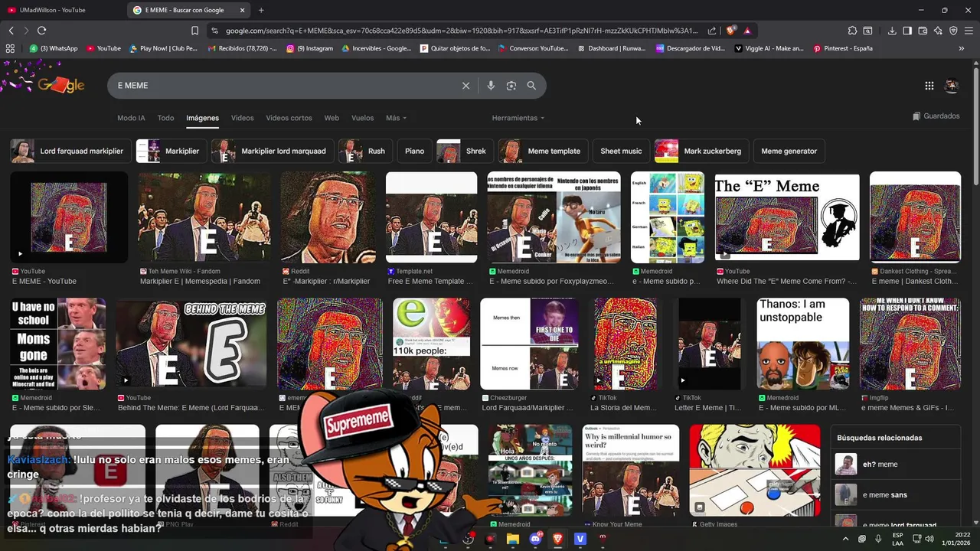The width and height of the screenshot is (980, 551).
Task: Select the Vídeos search tab
Action: point(242,118)
